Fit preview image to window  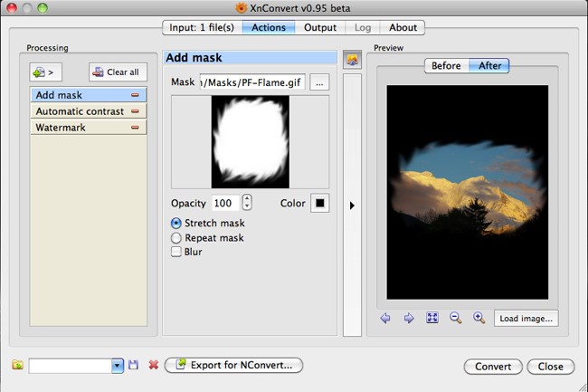[432, 319]
